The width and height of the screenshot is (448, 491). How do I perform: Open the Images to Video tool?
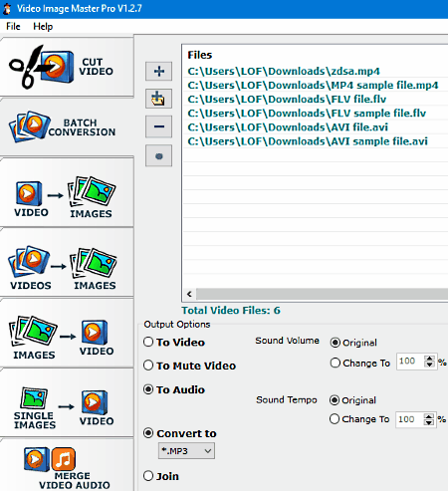coord(67,333)
